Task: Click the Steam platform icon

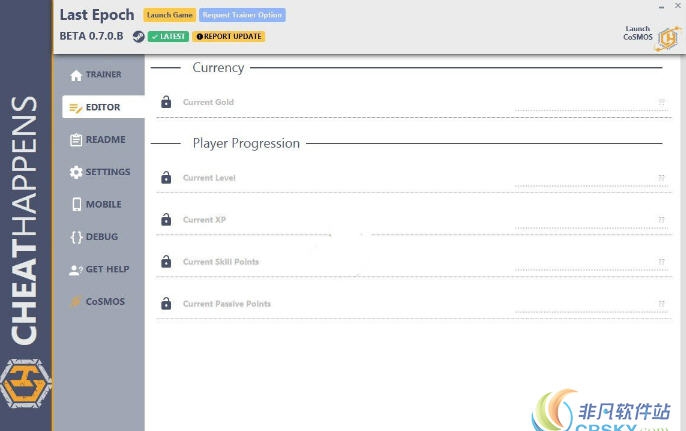Action: pos(139,36)
